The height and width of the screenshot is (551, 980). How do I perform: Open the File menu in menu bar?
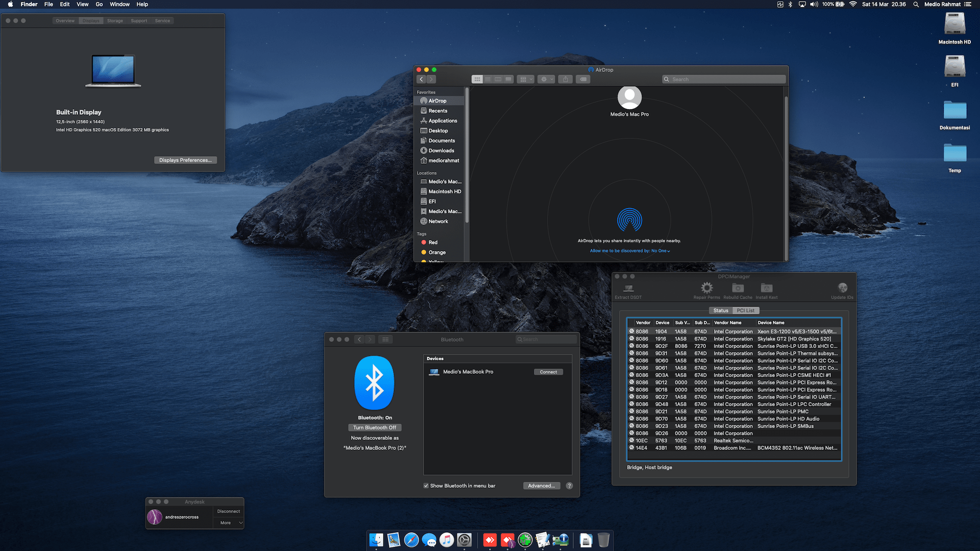48,4
